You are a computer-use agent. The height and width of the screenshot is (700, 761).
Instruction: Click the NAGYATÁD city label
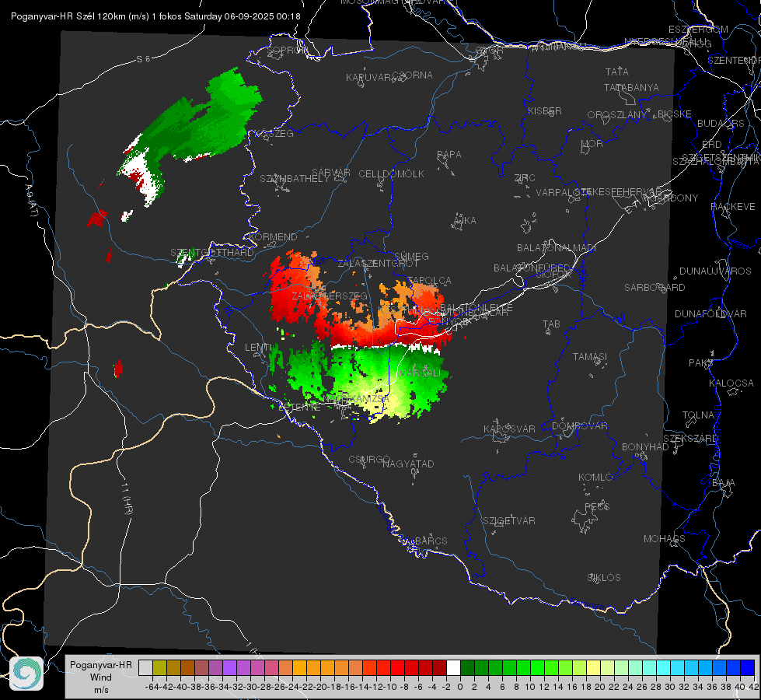click(408, 464)
